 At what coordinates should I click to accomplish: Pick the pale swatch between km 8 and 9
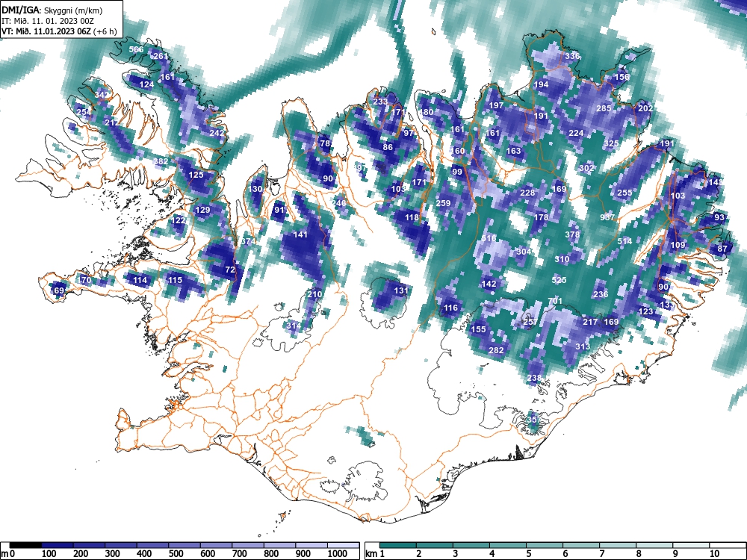[655, 545]
